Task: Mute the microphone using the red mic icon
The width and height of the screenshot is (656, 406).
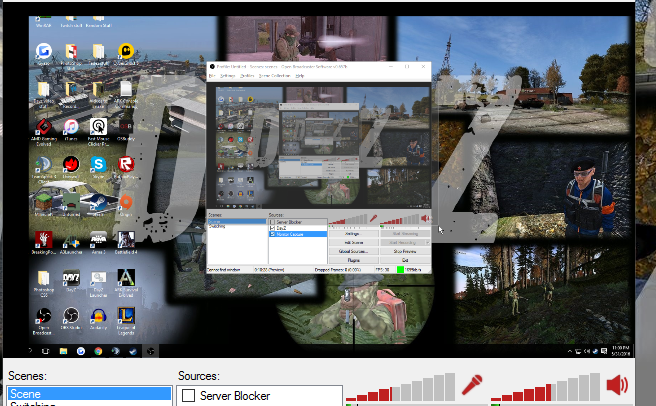Action: (472, 385)
